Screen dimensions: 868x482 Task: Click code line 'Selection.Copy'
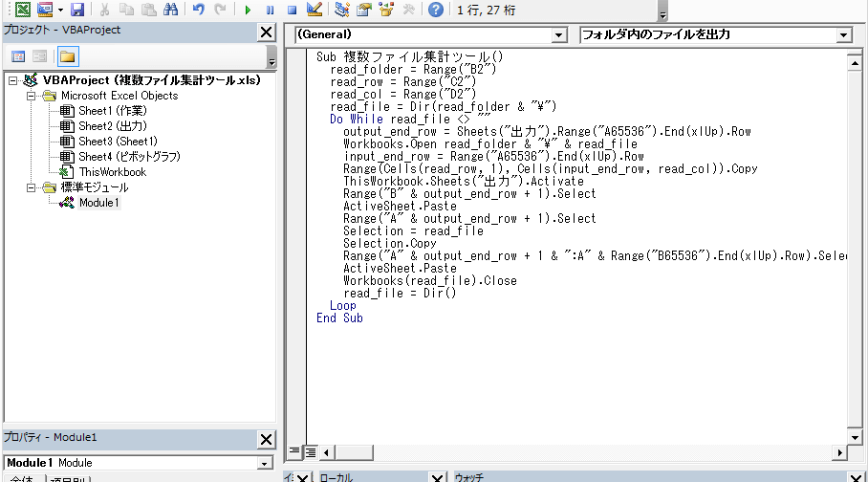click(390, 243)
